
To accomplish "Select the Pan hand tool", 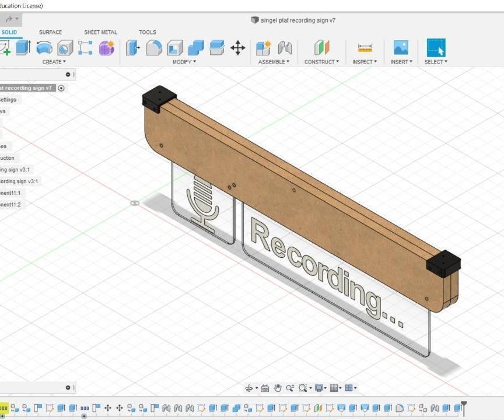I will (x=278, y=388).
